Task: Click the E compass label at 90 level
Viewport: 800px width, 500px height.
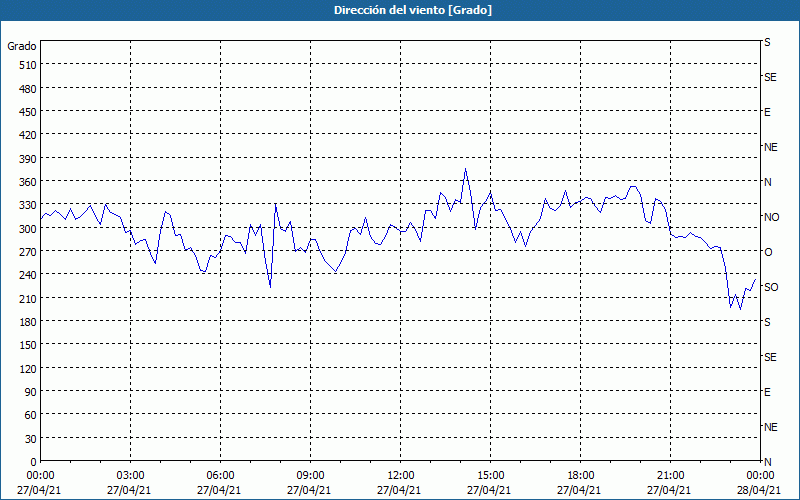Action: pyautogui.click(x=767, y=392)
